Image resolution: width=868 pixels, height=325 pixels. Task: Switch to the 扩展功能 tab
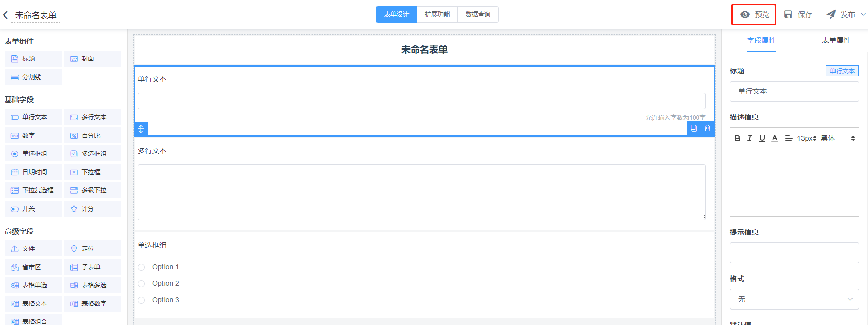coord(437,14)
